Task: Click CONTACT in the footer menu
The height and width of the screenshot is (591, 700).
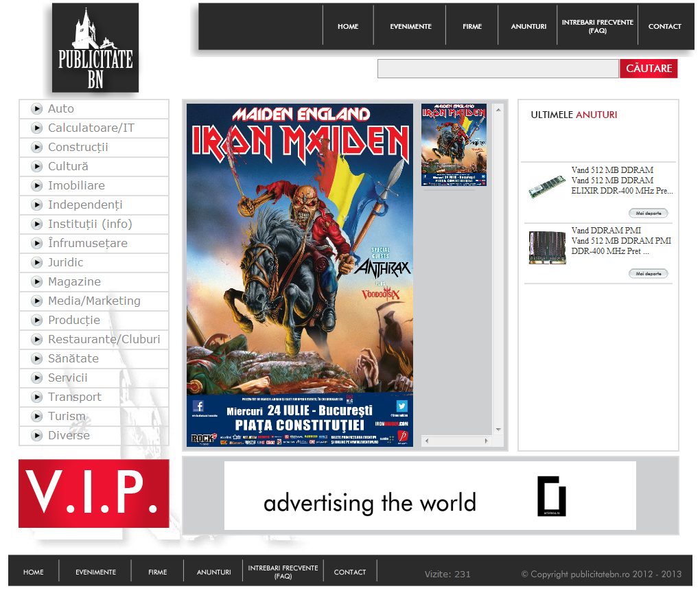Action: 349,572
